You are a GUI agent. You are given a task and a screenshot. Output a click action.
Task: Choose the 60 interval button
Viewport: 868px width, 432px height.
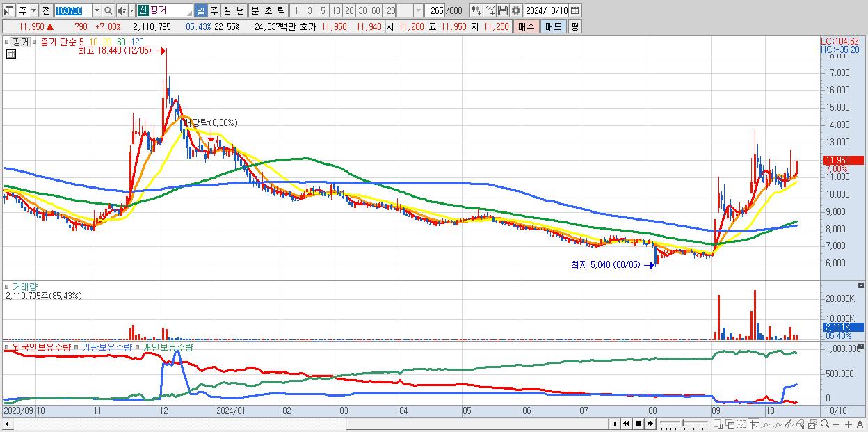(376, 10)
